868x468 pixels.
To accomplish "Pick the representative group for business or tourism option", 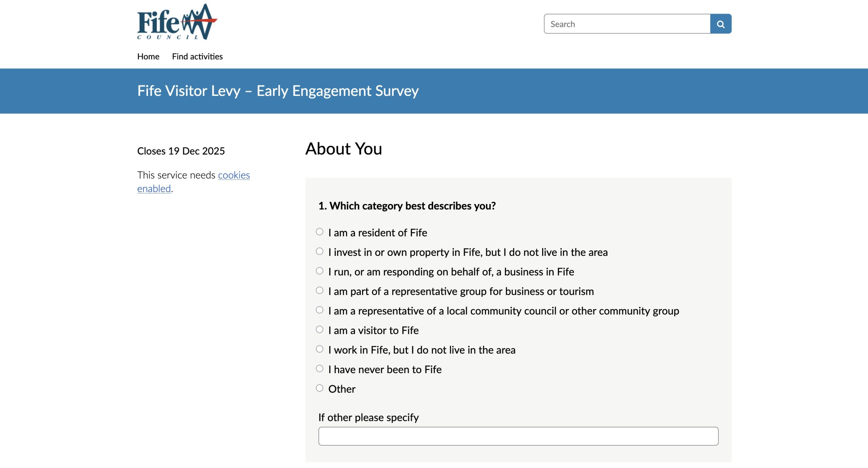I will pyautogui.click(x=319, y=291).
